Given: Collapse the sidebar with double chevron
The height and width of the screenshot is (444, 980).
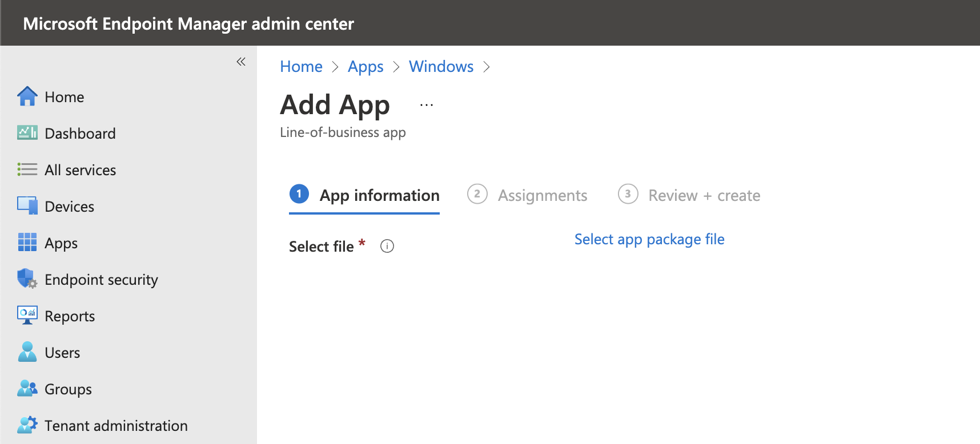Looking at the screenshot, I should [x=241, y=62].
